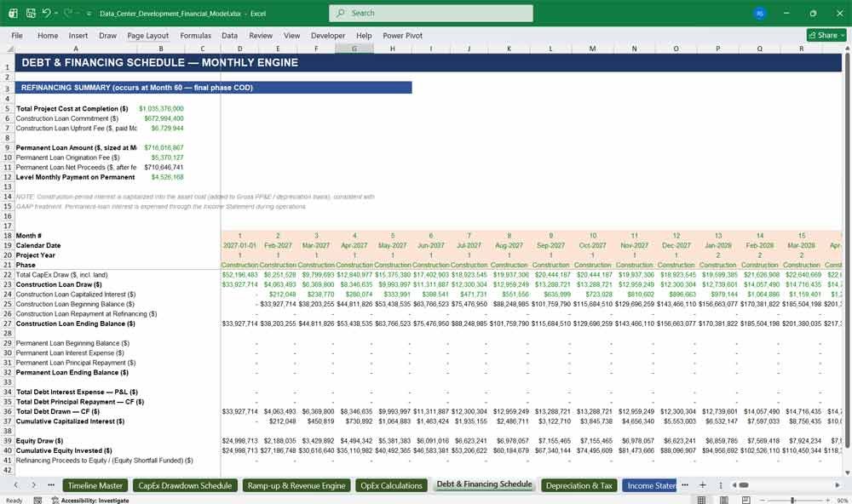852x504 pixels.
Task: Click zoom out minus button
Action: point(762,501)
